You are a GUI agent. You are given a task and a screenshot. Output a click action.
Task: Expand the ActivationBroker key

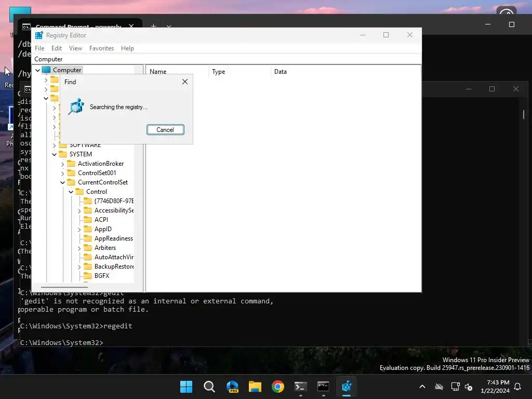point(62,164)
